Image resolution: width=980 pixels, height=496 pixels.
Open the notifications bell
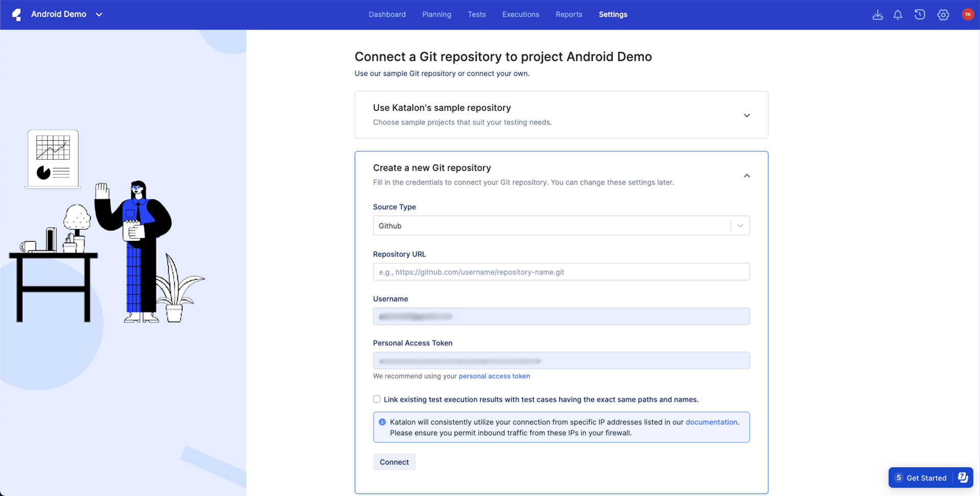(898, 15)
